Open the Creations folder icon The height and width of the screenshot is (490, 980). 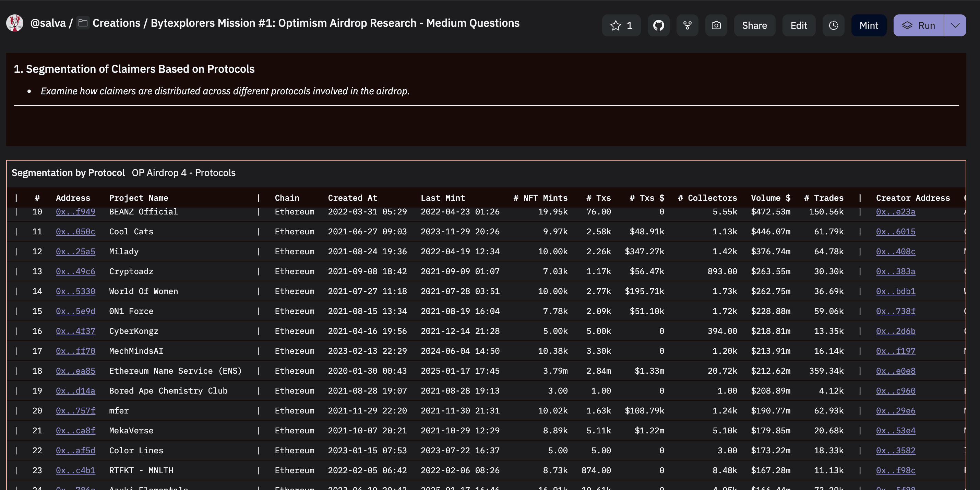[83, 23]
